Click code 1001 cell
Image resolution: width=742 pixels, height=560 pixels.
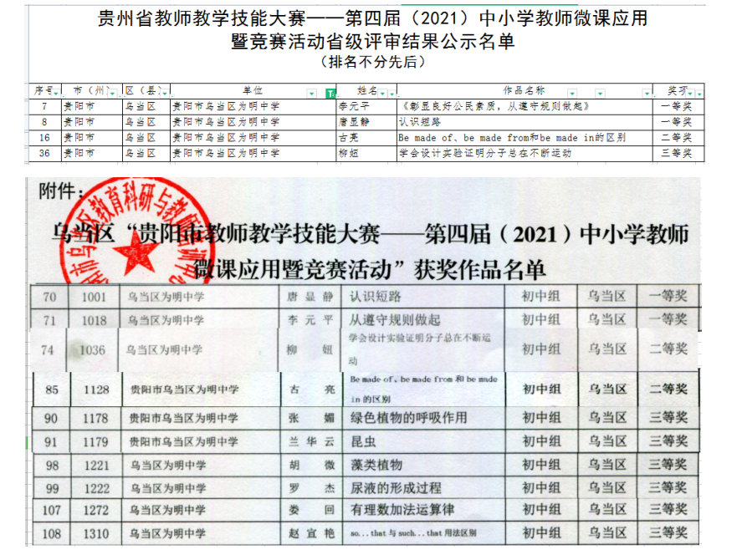(x=94, y=297)
